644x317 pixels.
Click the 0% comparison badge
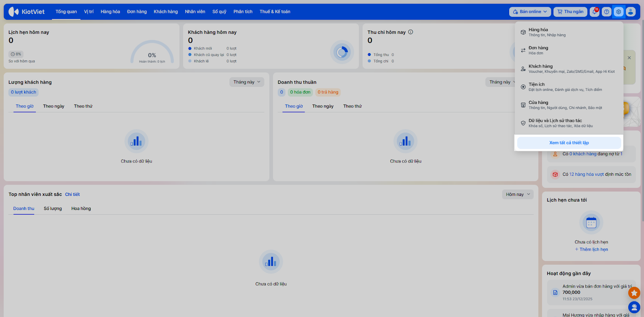[x=16, y=54]
